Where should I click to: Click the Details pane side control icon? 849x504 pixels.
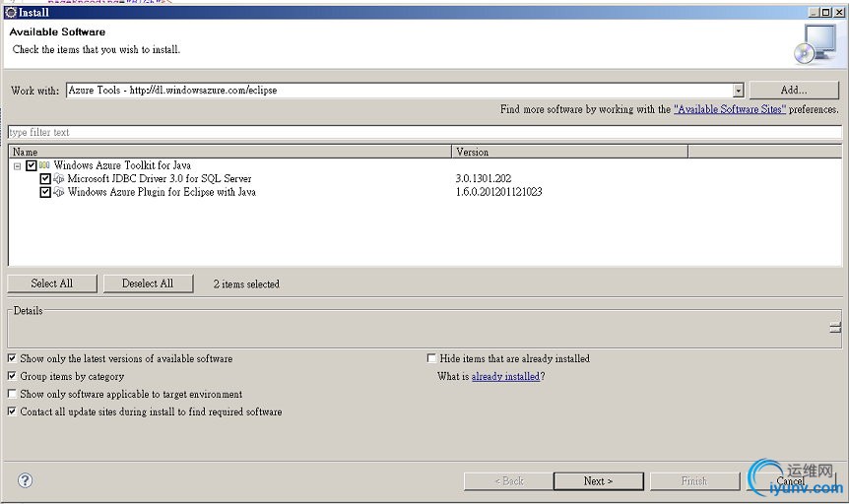pos(835,327)
